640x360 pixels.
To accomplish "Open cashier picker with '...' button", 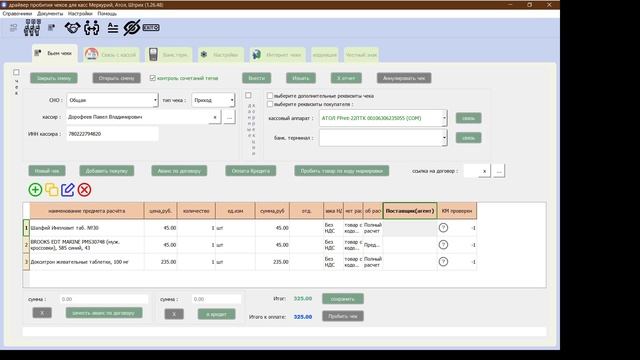I will [229, 117].
